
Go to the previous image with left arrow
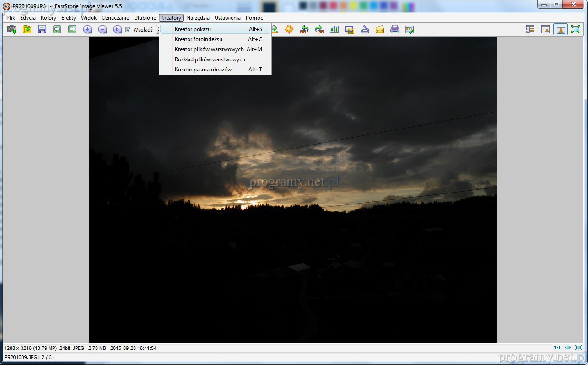pos(57,30)
